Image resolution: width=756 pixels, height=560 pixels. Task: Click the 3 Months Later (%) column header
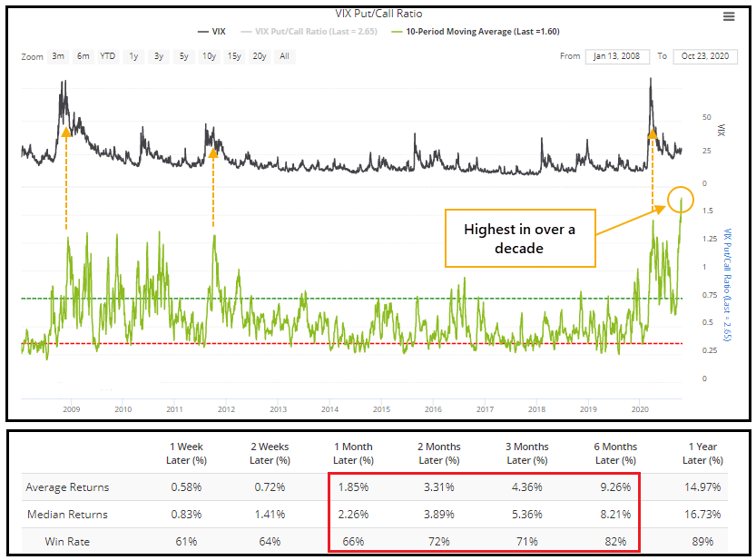527,454
